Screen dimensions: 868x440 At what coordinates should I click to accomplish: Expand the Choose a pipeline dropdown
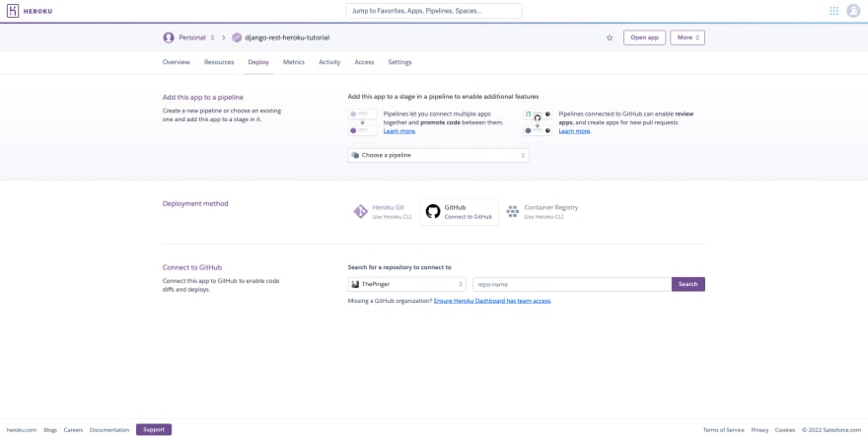(x=438, y=156)
